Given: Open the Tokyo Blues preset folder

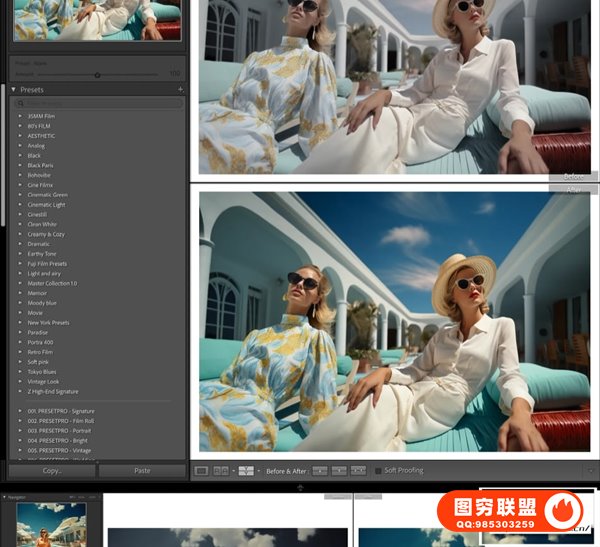Looking at the screenshot, I should click(x=43, y=372).
